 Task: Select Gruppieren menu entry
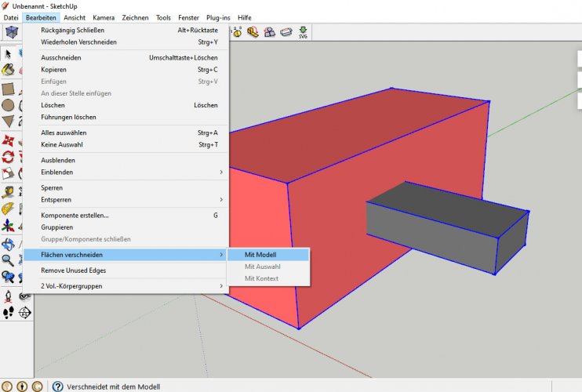coord(125,227)
